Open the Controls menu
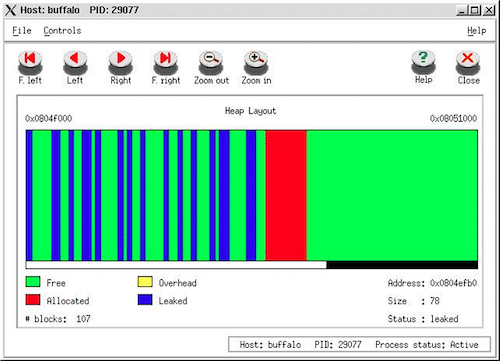Screen dimensions: 500x361 click(62, 31)
